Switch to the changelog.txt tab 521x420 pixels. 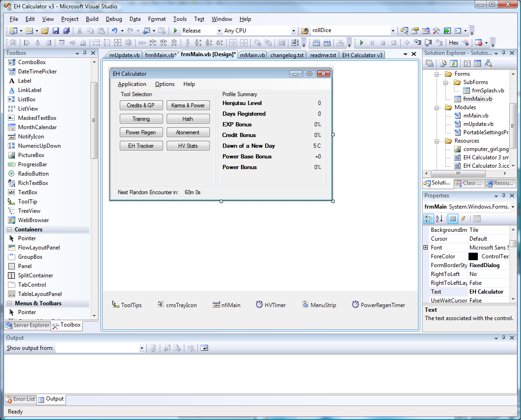[287, 55]
